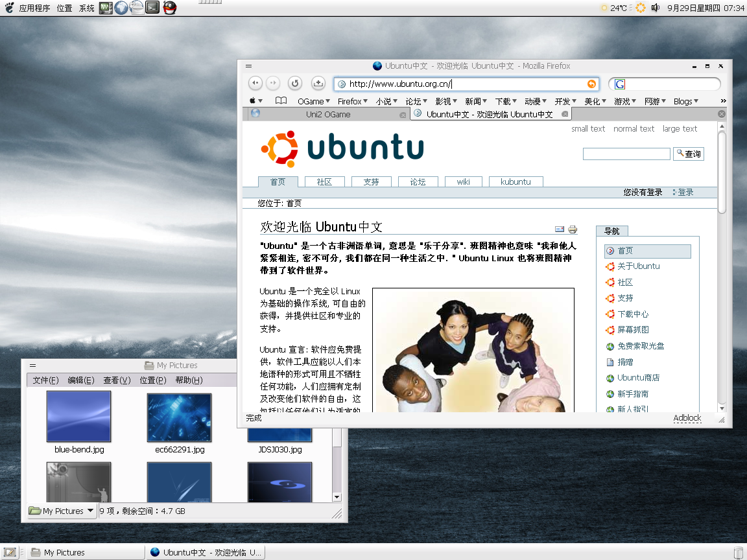This screenshot has height=560, width=747.
Task: Go back with Firefox back arrow
Action: [x=255, y=84]
